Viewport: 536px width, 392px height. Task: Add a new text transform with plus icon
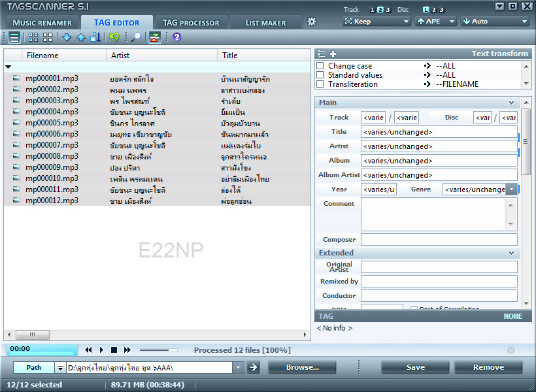333,54
